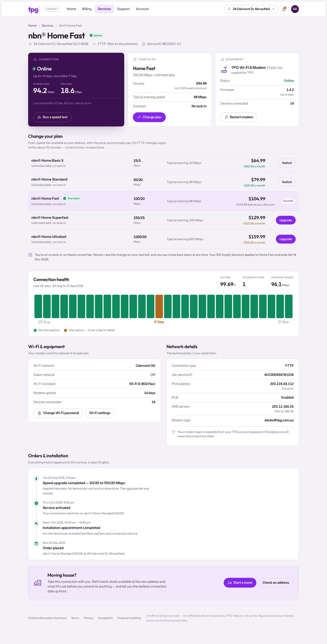Click the FTTP connection type arrows icon
This screenshot has height=644, width=327.
[x=94, y=44]
